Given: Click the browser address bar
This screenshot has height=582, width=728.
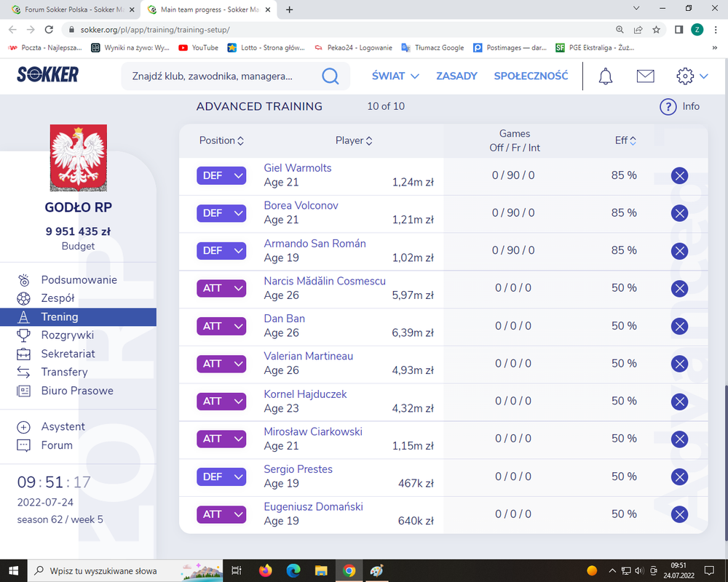Looking at the screenshot, I should pyautogui.click(x=339, y=30).
